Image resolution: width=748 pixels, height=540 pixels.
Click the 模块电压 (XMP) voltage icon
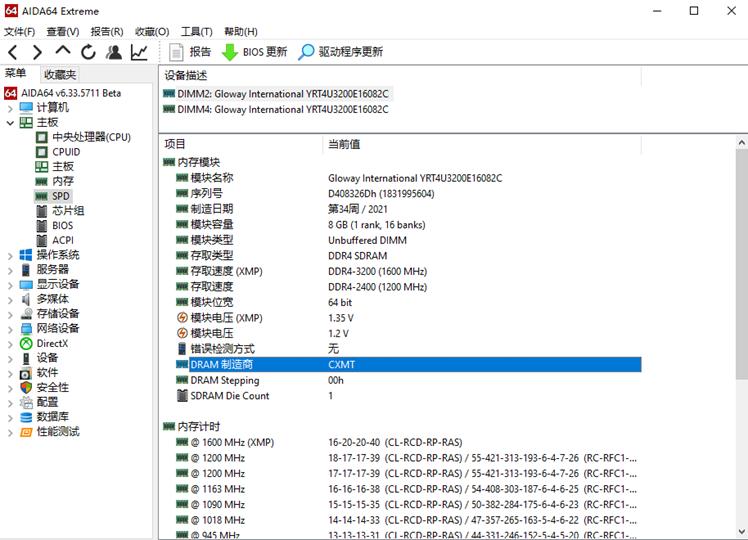(182, 318)
